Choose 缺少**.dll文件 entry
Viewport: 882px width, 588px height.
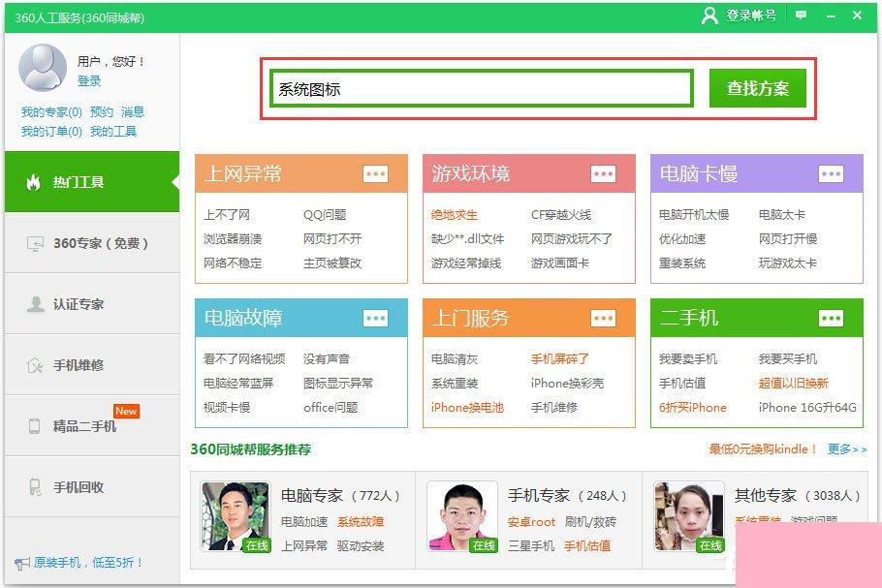coord(467,239)
